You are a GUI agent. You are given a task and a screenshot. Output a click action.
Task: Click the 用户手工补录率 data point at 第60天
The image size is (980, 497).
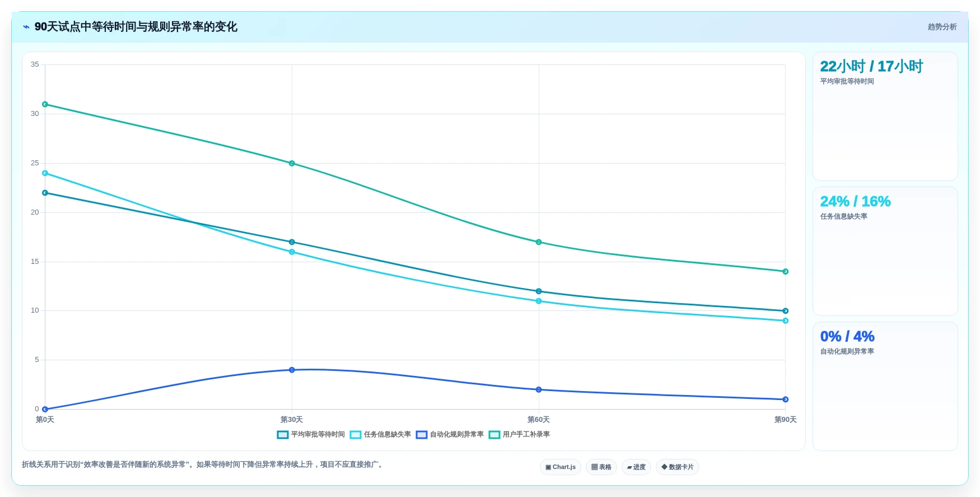click(x=539, y=242)
